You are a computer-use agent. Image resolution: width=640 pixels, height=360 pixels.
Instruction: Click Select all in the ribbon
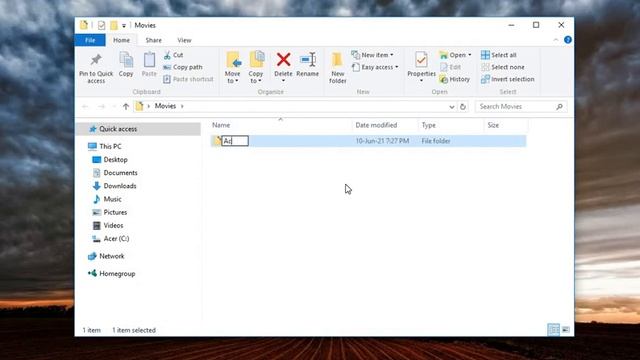click(499, 55)
